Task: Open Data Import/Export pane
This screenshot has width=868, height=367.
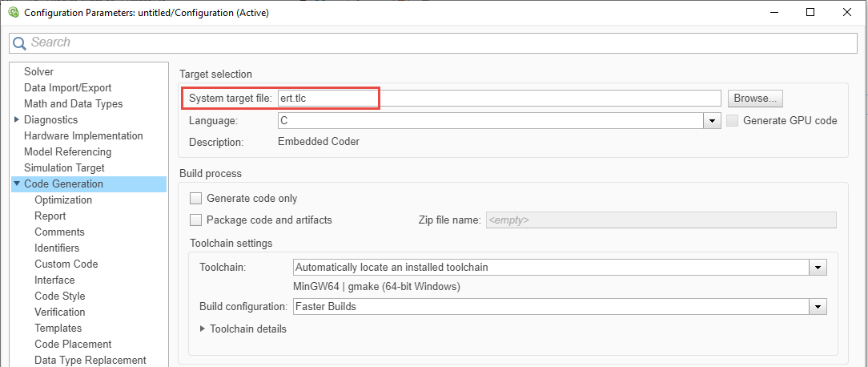Action: (x=67, y=87)
